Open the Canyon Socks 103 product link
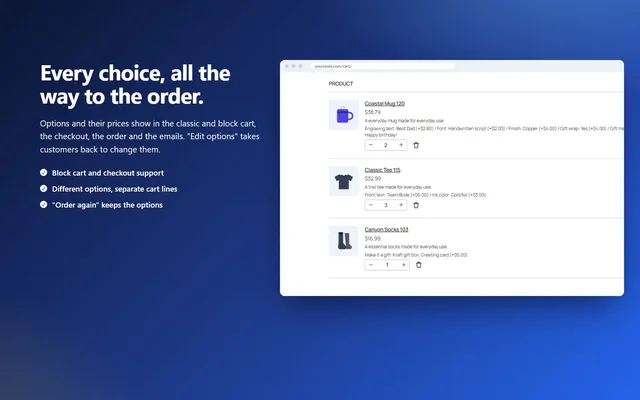Screen dimensions: 640x400 click(x=386, y=229)
